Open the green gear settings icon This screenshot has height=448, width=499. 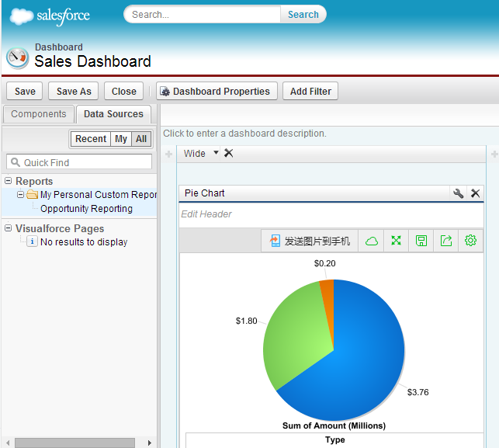click(x=471, y=241)
